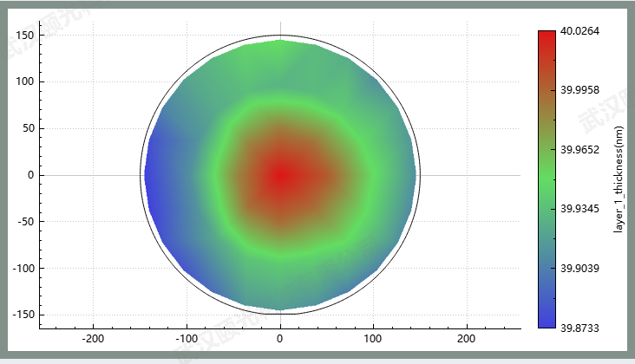Viewport: 635px width, 364px height.
Task: Click the -100 tick label on the y-axis
Action: coord(22,268)
